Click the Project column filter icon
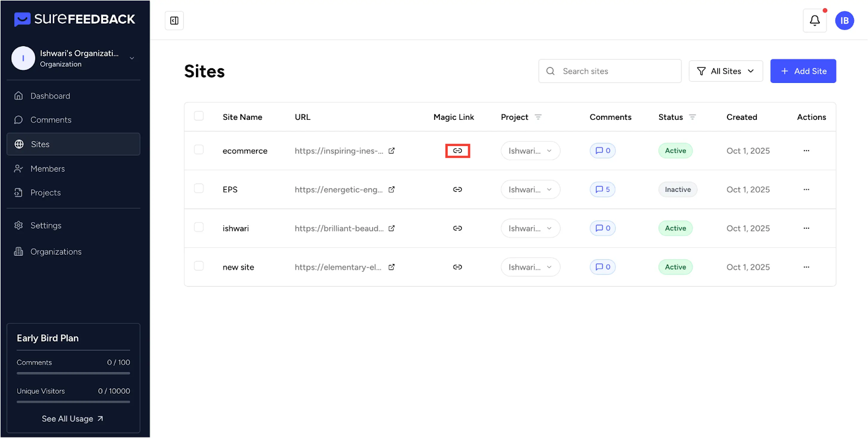 pos(538,117)
